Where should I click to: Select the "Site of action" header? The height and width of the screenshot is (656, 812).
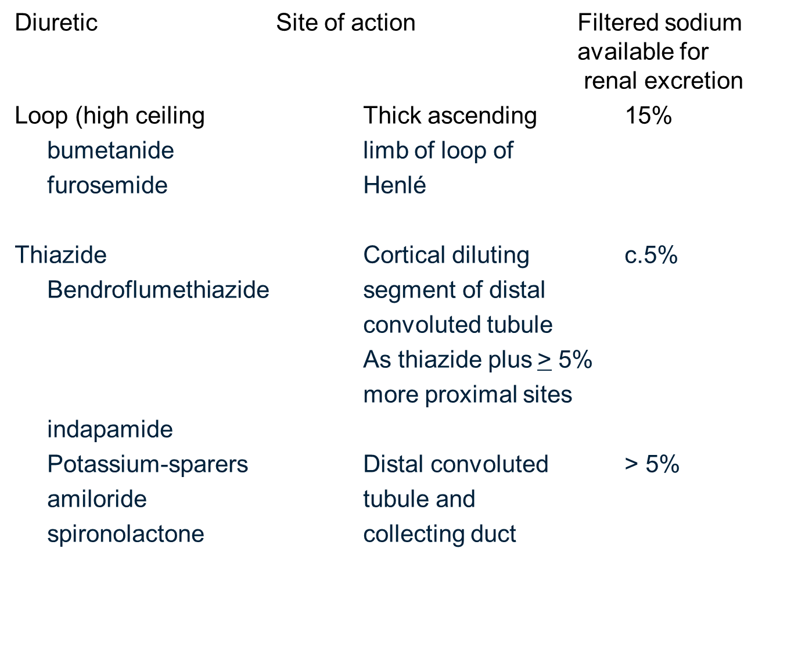point(346,23)
